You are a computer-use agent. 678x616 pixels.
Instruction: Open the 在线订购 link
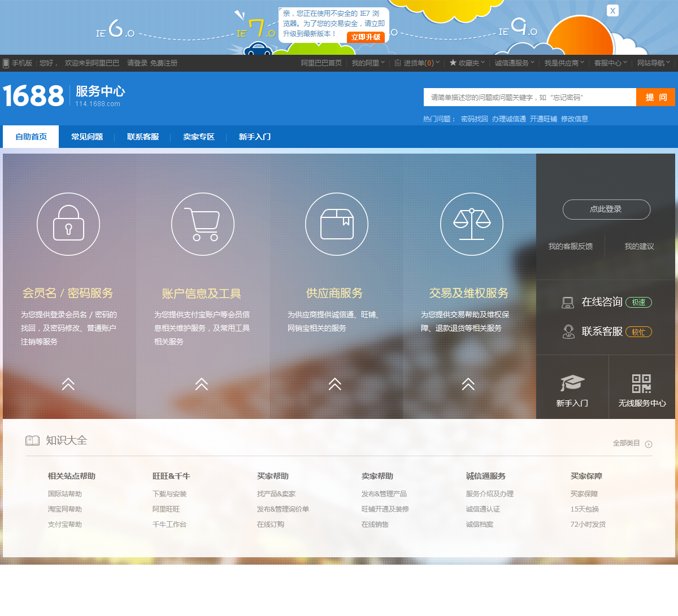[x=271, y=525]
